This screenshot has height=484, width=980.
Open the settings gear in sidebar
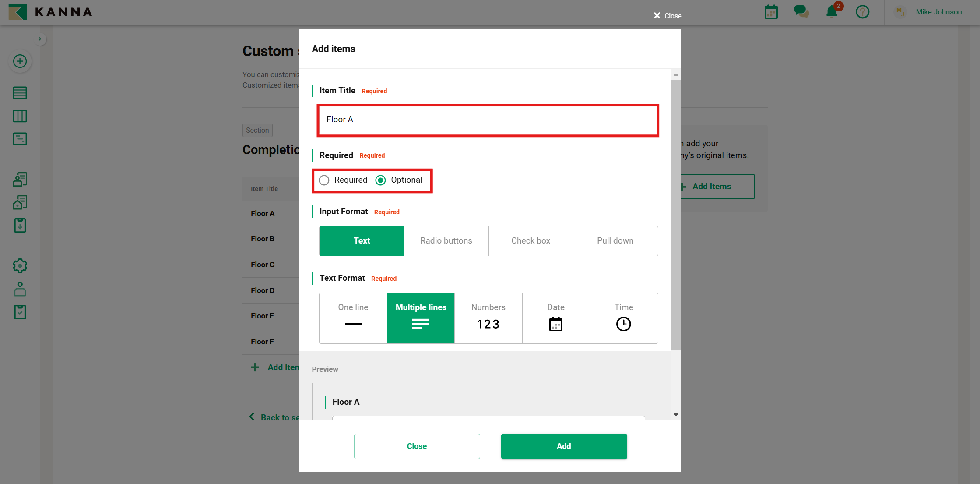tap(20, 266)
